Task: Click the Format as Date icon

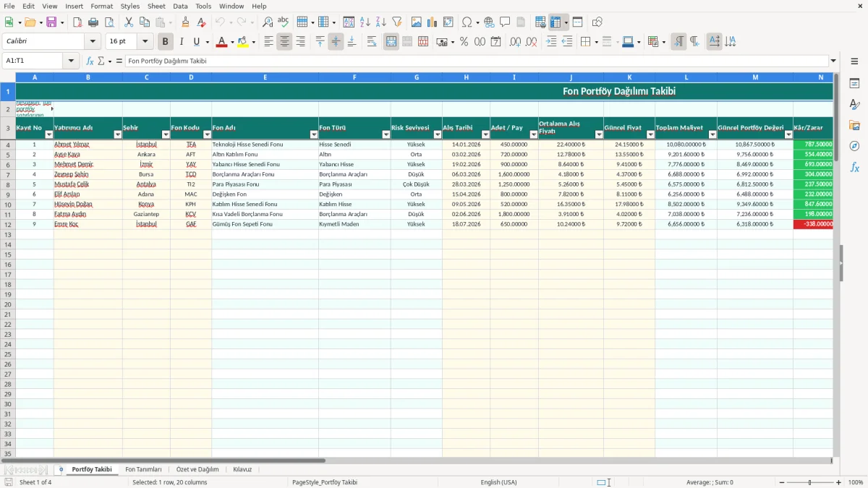Action: (495, 42)
